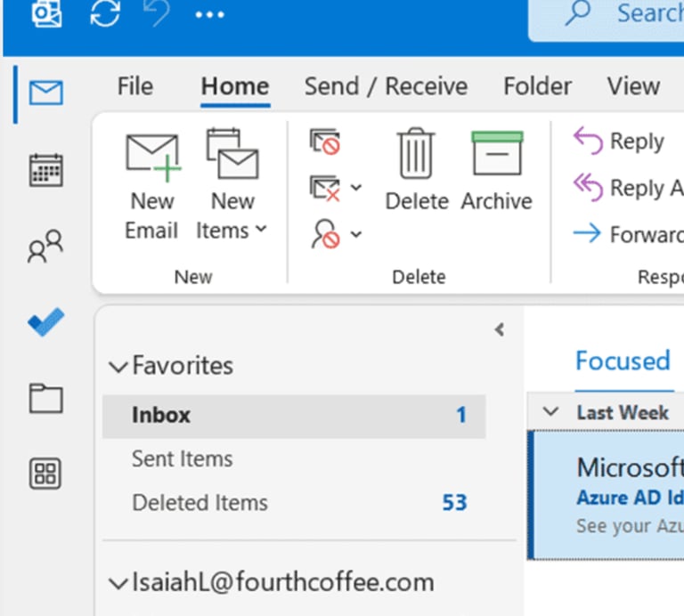Image resolution: width=684 pixels, height=616 pixels.
Task: Click Reply All in the ribbon
Action: (x=628, y=188)
